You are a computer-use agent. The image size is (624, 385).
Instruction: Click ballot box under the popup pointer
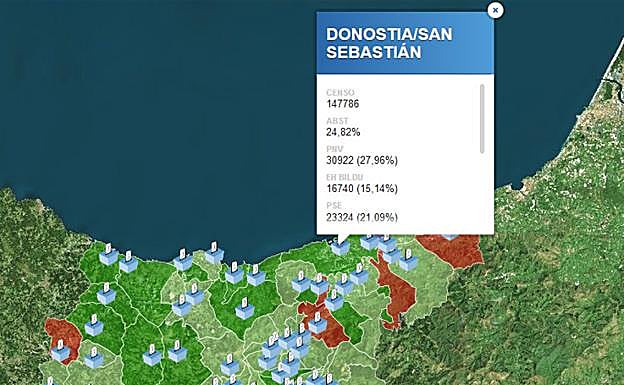pyautogui.click(x=340, y=247)
